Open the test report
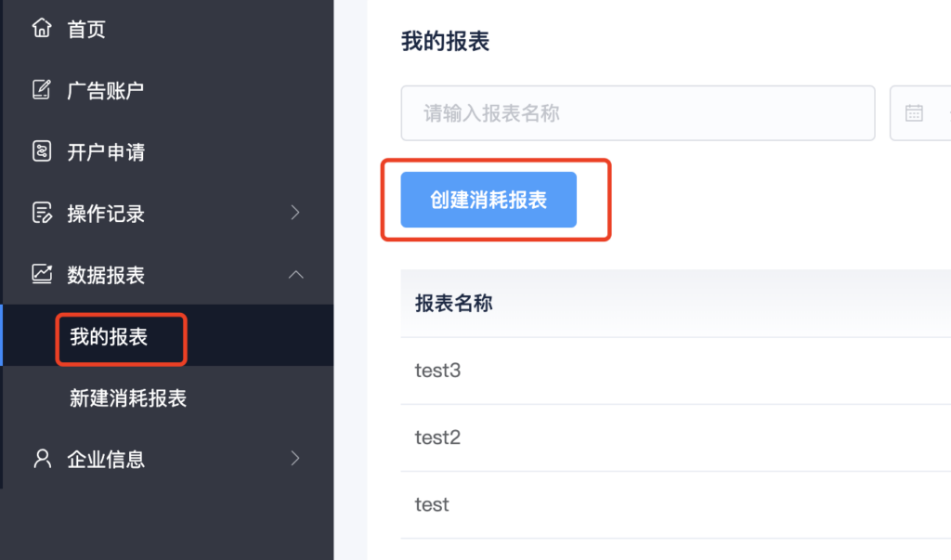 (x=431, y=503)
